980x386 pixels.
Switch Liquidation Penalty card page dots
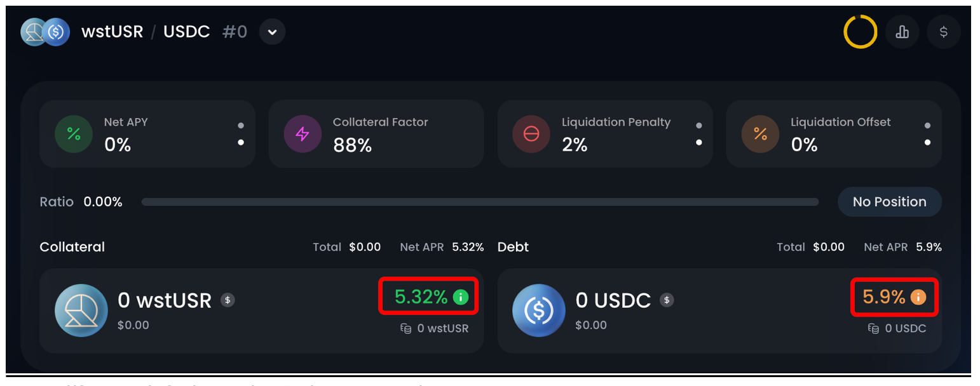(698, 134)
